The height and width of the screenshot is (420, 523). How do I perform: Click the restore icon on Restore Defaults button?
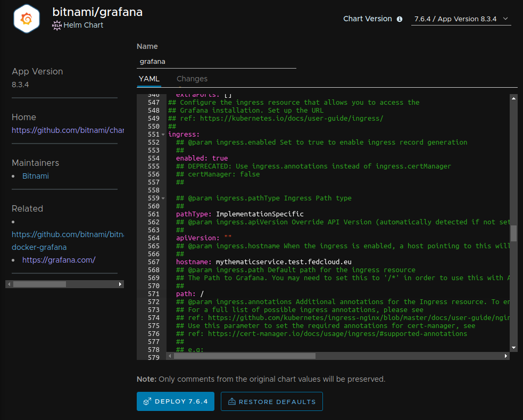click(x=232, y=402)
